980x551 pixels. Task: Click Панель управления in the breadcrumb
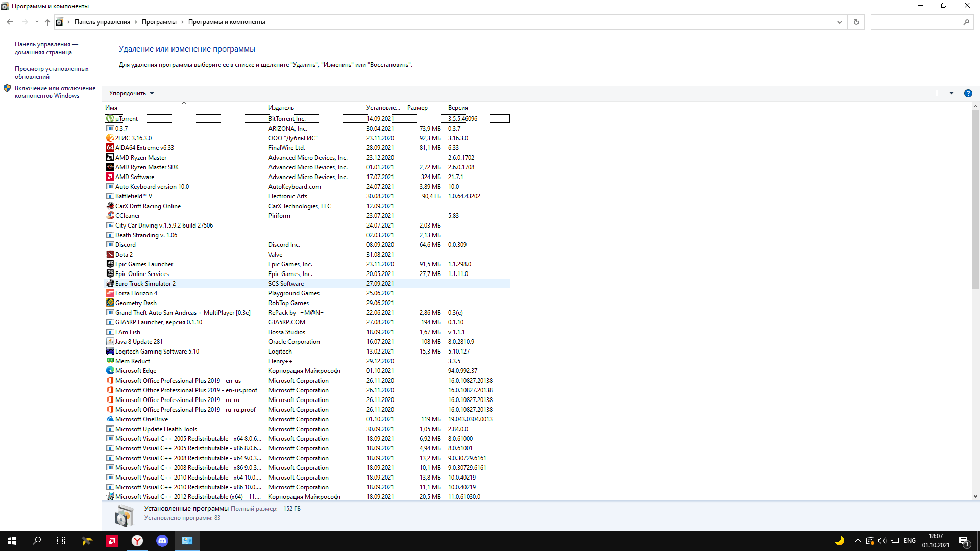[x=102, y=22]
